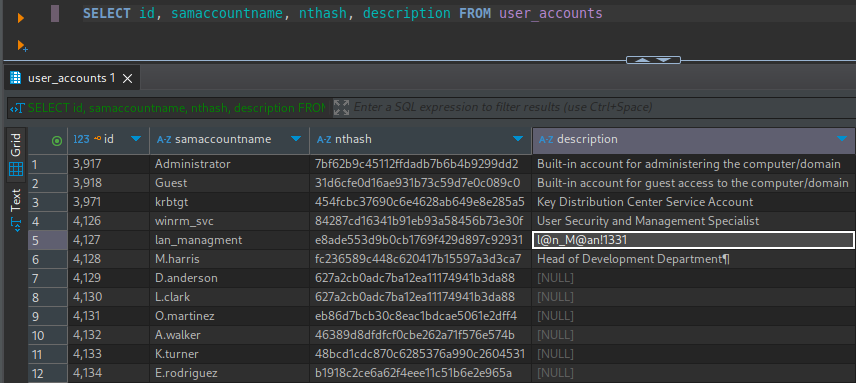Click the id cell 3,971

109,202
